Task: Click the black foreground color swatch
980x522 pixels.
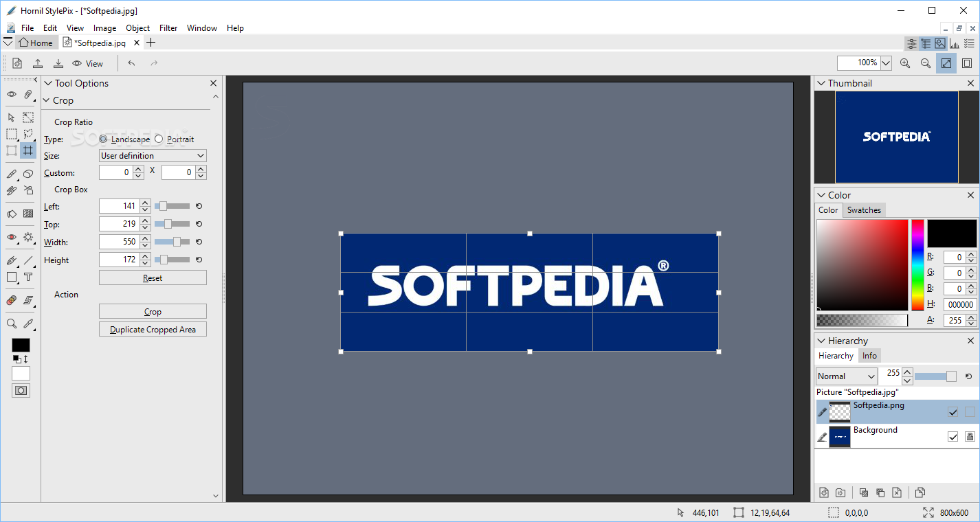Action: pyautogui.click(x=21, y=345)
